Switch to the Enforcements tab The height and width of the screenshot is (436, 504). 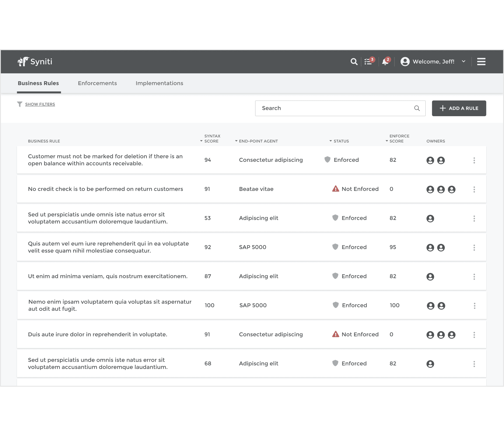click(97, 83)
